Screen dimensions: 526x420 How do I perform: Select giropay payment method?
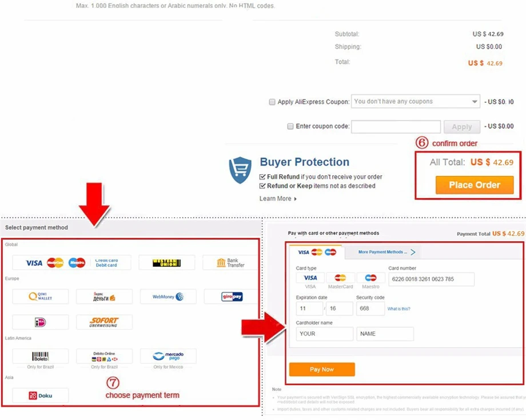click(232, 297)
